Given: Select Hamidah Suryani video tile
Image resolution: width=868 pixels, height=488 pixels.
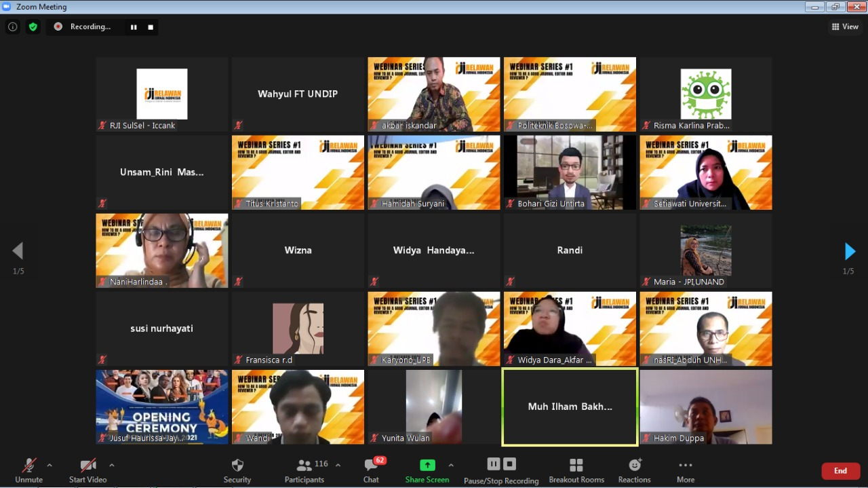Looking at the screenshot, I should 434,172.
